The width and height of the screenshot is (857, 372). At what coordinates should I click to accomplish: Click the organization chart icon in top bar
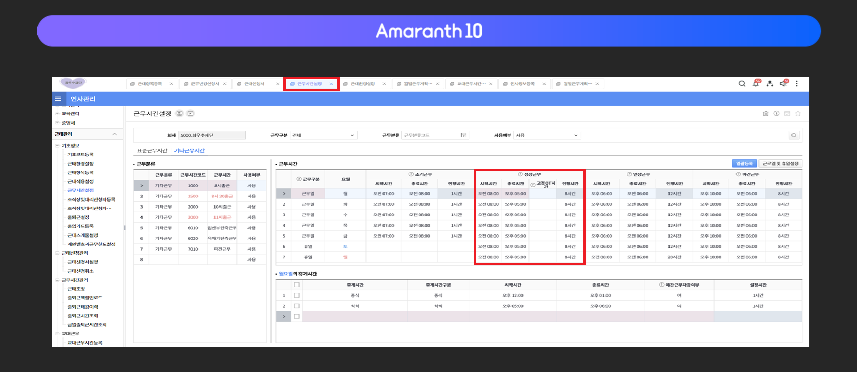point(770,84)
